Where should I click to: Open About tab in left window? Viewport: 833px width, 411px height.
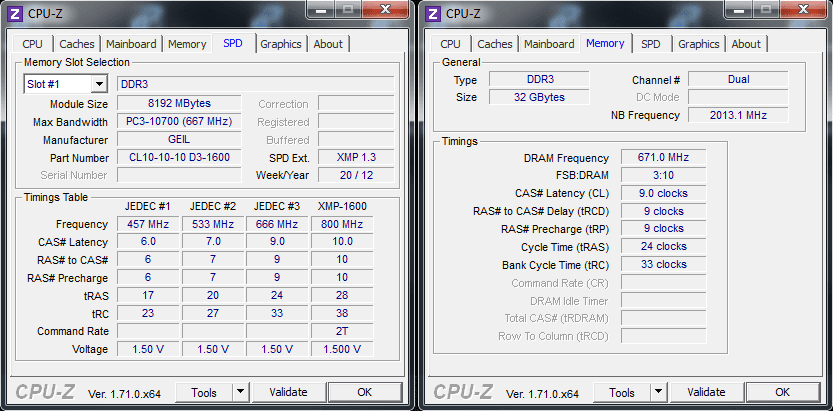328,44
